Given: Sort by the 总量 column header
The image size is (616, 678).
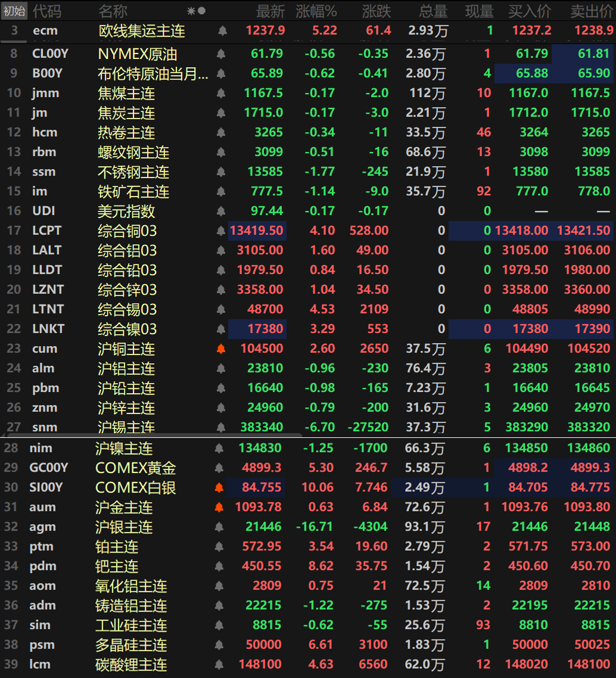Looking at the screenshot, I should pyautogui.click(x=433, y=11).
